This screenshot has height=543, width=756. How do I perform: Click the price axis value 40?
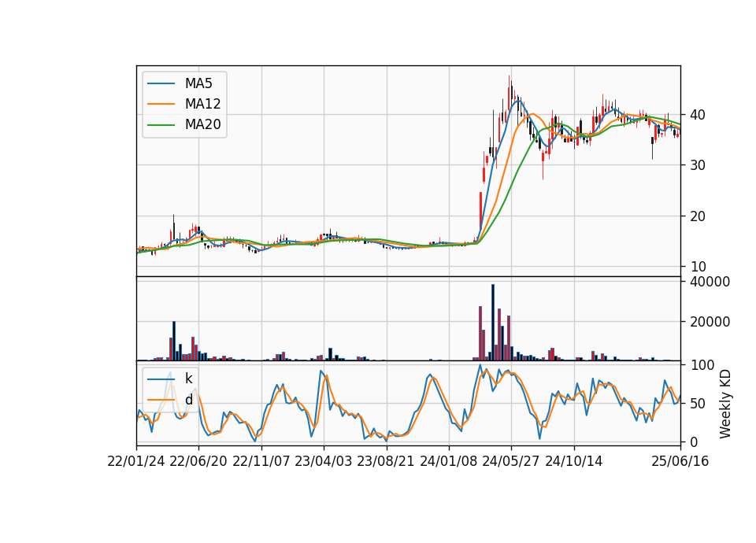[x=698, y=115]
